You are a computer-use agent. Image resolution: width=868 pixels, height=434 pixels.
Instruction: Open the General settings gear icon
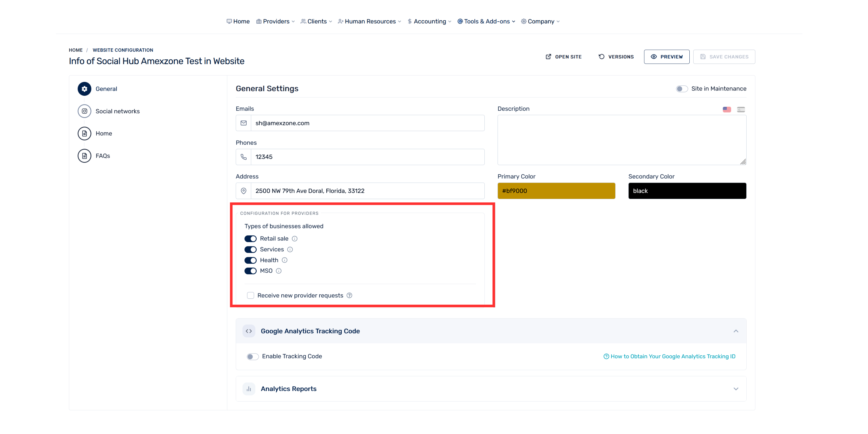tap(84, 89)
